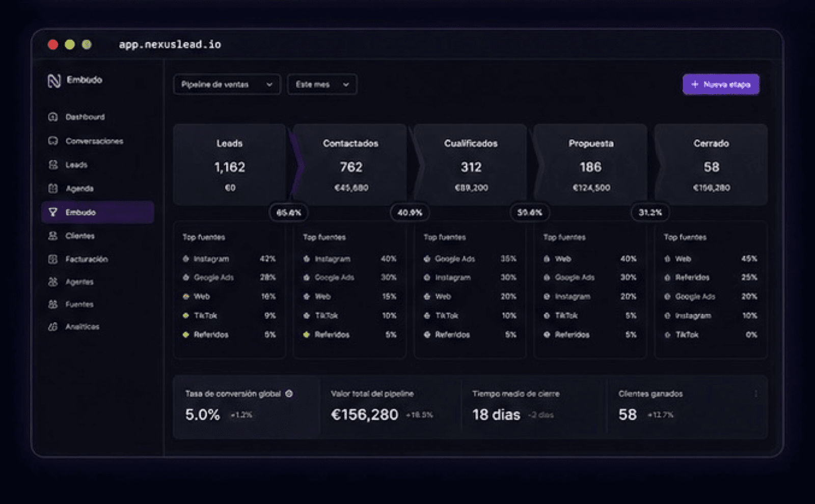Select the Agentes sidebar icon
This screenshot has height=504, width=815.
tap(53, 282)
